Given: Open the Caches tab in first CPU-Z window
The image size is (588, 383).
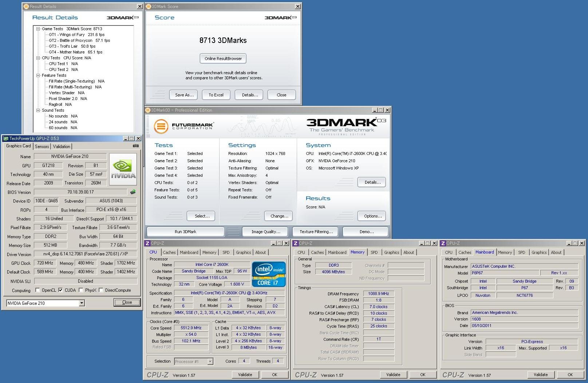Looking at the screenshot, I should (169, 252).
